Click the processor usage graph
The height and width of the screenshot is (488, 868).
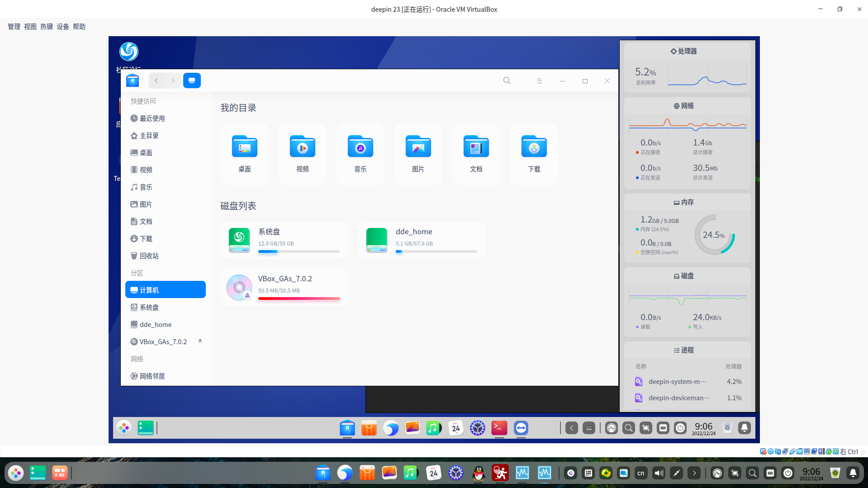tap(707, 75)
